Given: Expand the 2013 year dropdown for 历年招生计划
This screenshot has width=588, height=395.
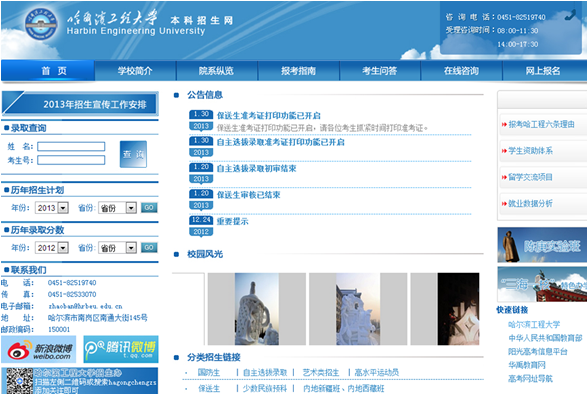Looking at the screenshot, I should pyautogui.click(x=63, y=207).
